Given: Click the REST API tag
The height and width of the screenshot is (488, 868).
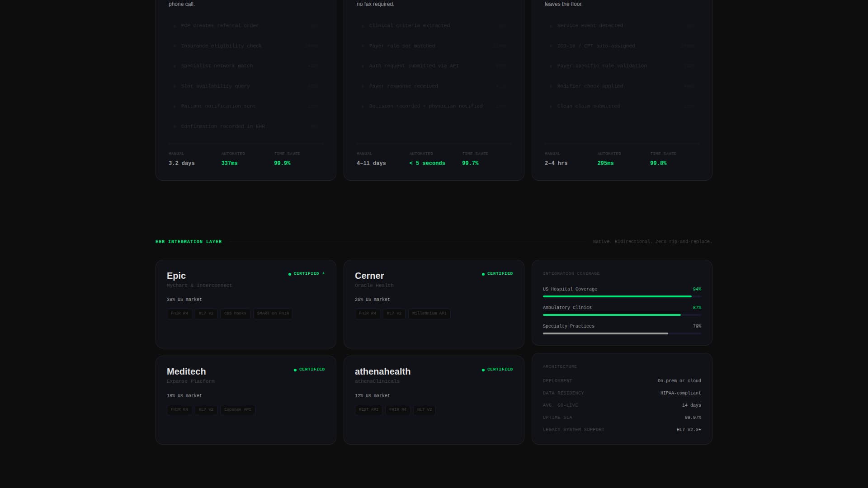Looking at the screenshot, I should [368, 410].
